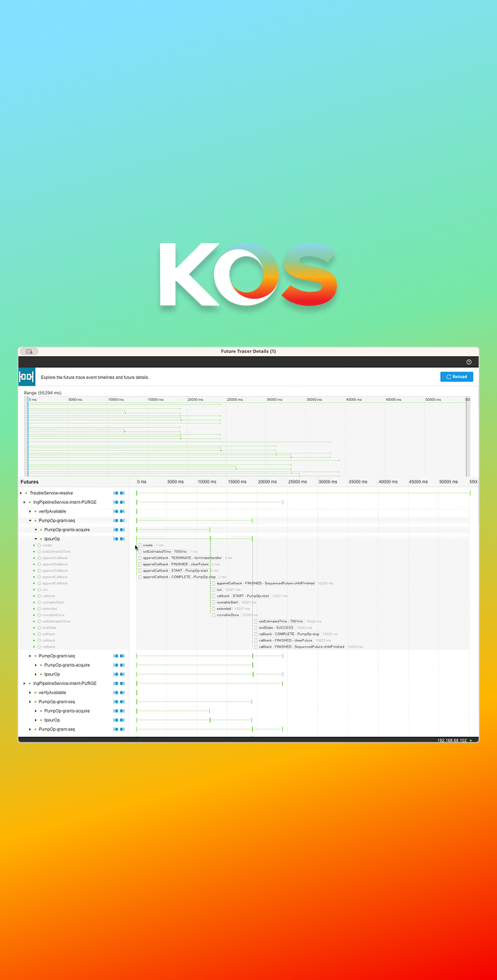Screen dimensions: 497x980
Task: Click first timeline icon in TroubleService-resolve row
Action: [x=115, y=493]
